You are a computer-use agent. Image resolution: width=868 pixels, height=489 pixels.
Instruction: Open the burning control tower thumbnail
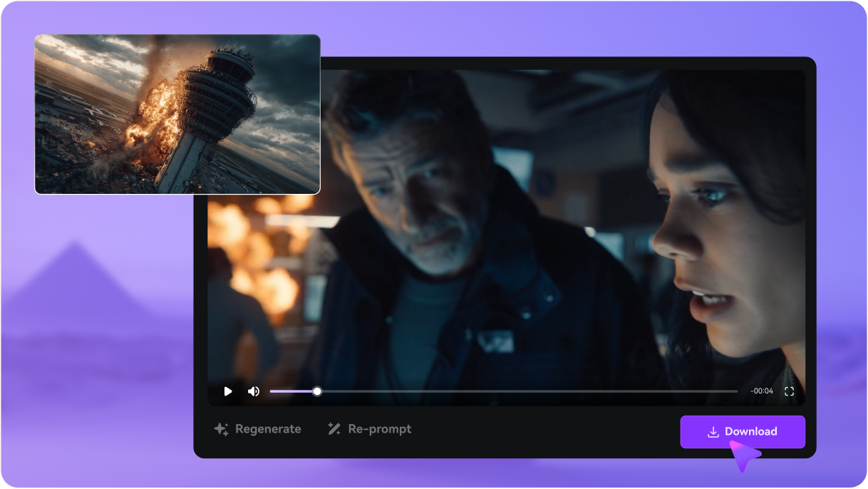pos(177,114)
